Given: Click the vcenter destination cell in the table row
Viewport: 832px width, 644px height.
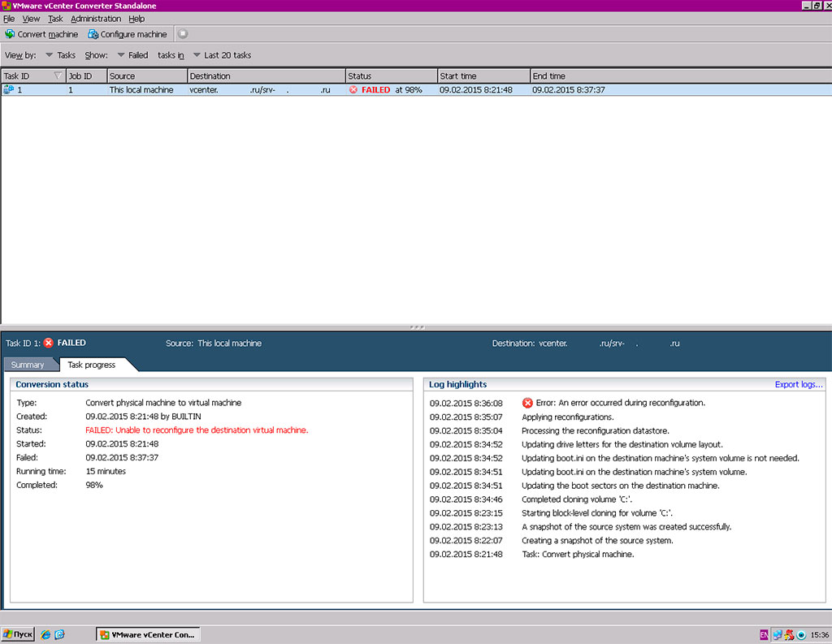Looking at the screenshot, I should click(x=259, y=89).
